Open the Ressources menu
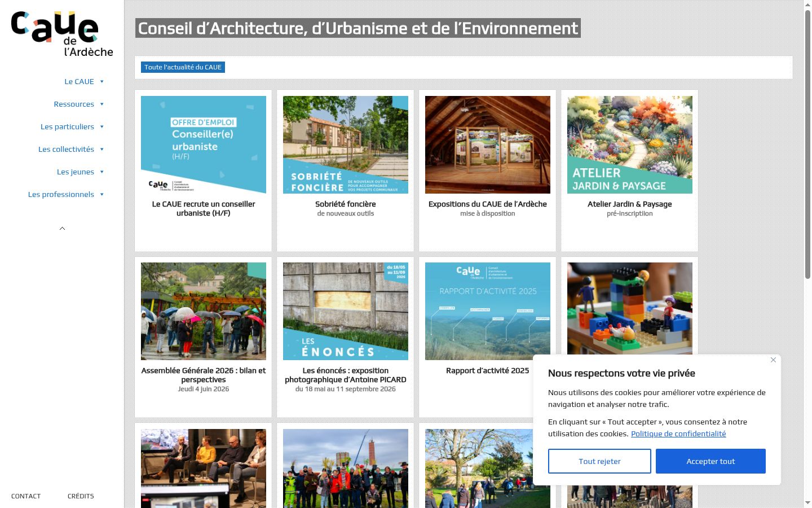 click(x=74, y=104)
